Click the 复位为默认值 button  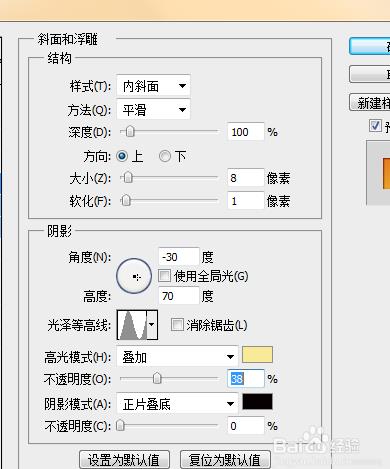click(225, 460)
